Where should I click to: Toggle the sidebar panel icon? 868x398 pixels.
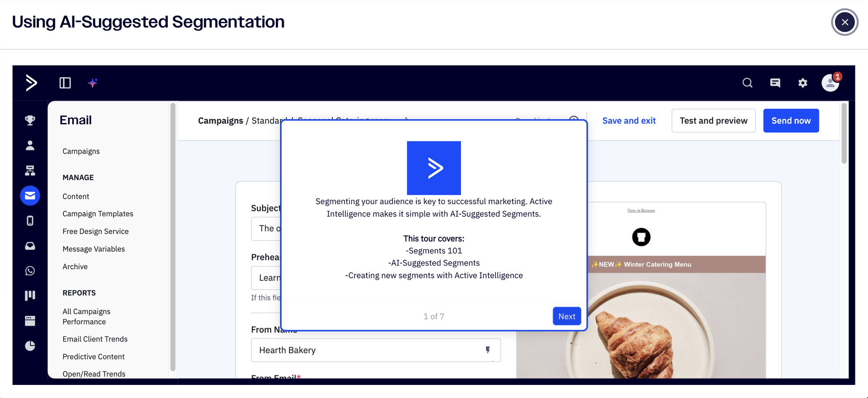(65, 83)
